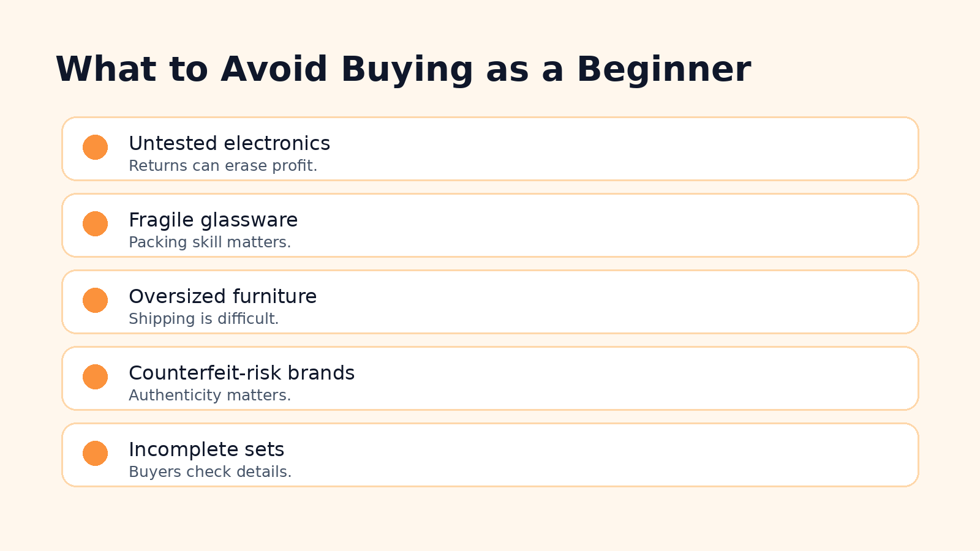980x551 pixels.
Task: Click the Shipping is difficult subtitle
Action: coord(203,319)
